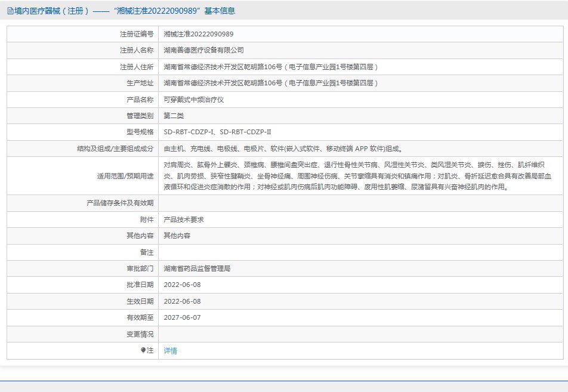
Task: Click the marker icon next to 注
Action: point(143,351)
